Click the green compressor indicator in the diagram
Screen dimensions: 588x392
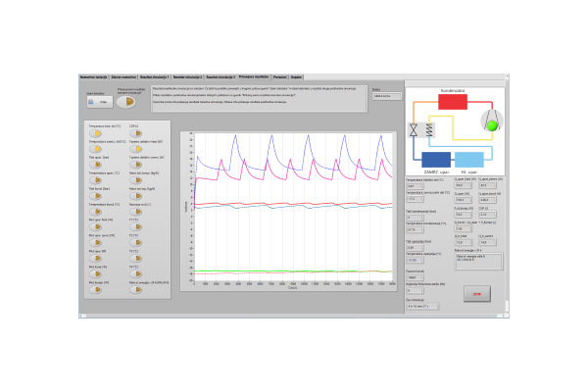492,125
